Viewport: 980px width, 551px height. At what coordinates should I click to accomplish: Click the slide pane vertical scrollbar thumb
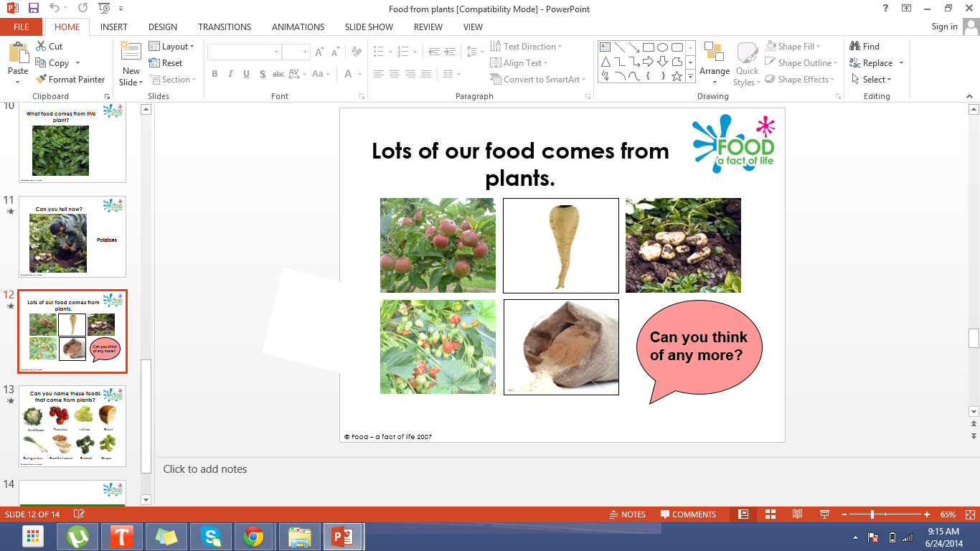pyautogui.click(x=974, y=337)
